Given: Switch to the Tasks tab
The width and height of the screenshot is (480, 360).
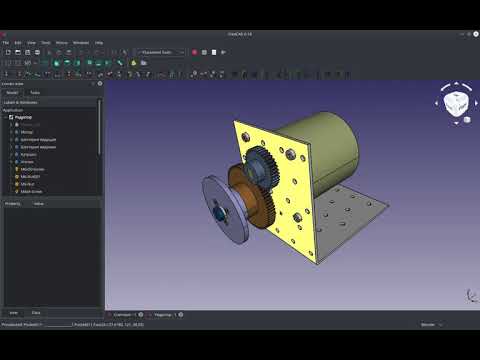Looking at the screenshot, I should (35, 92).
